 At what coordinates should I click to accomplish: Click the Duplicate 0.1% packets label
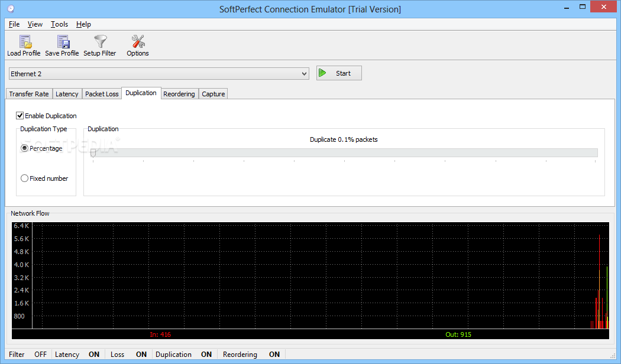tap(344, 139)
